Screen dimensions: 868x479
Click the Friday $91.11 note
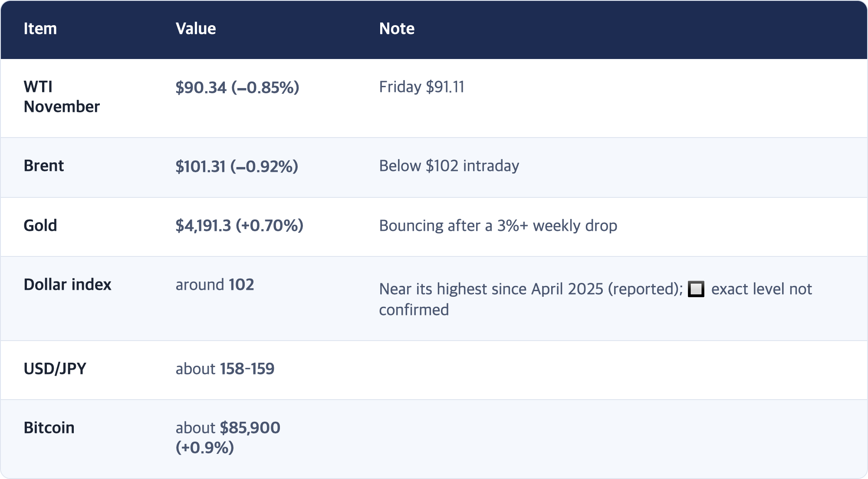pos(421,87)
